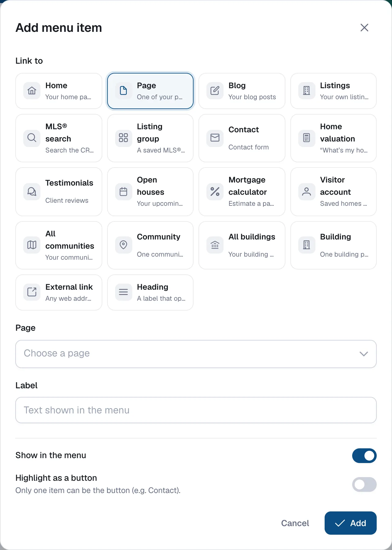392x550 pixels.
Task: Choose Mortgage calculator title as link type
Action: (x=248, y=186)
